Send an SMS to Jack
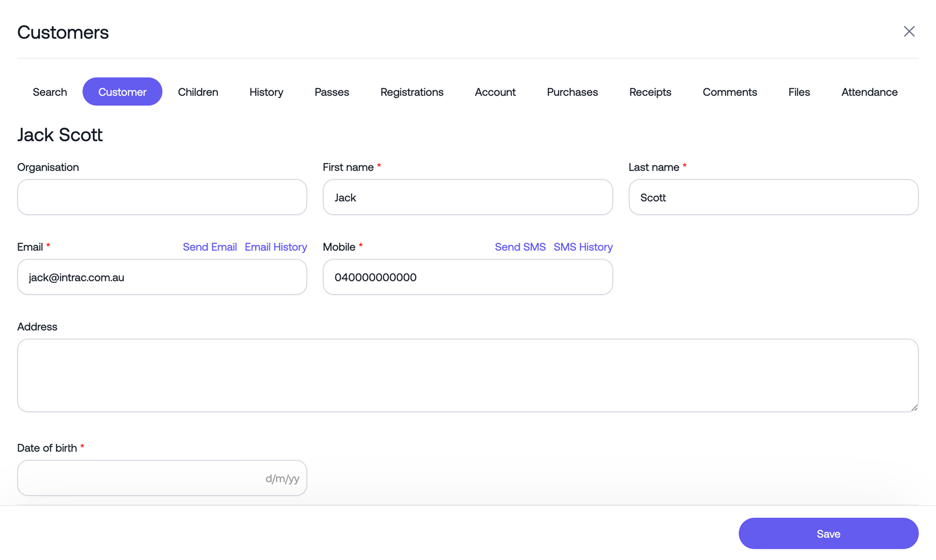The height and width of the screenshot is (560, 936). pos(520,247)
